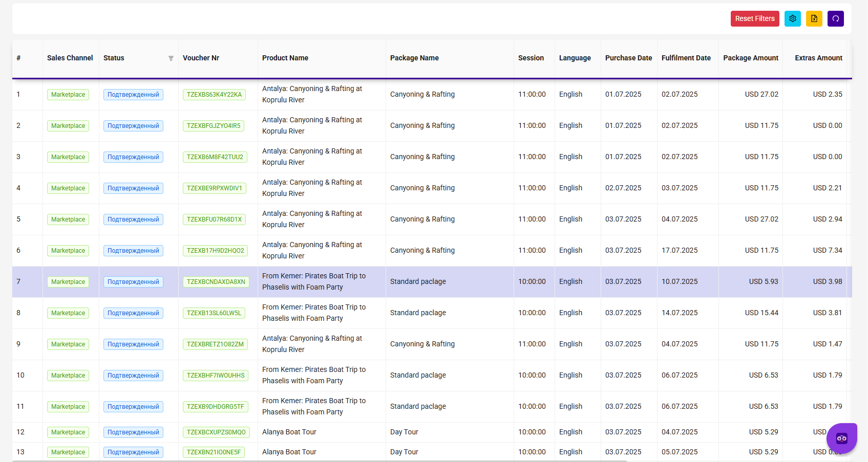Click the Подтвержденный status tag in row 5

point(133,219)
